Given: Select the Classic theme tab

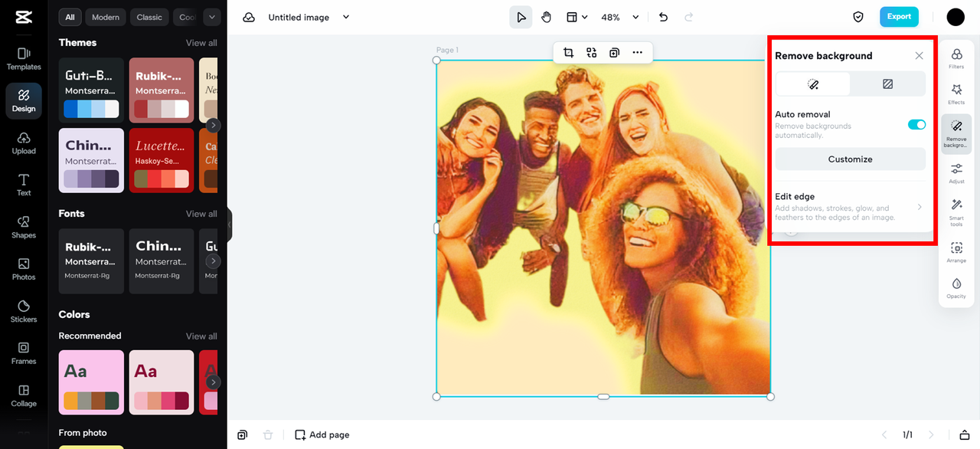Looking at the screenshot, I should coord(149,17).
